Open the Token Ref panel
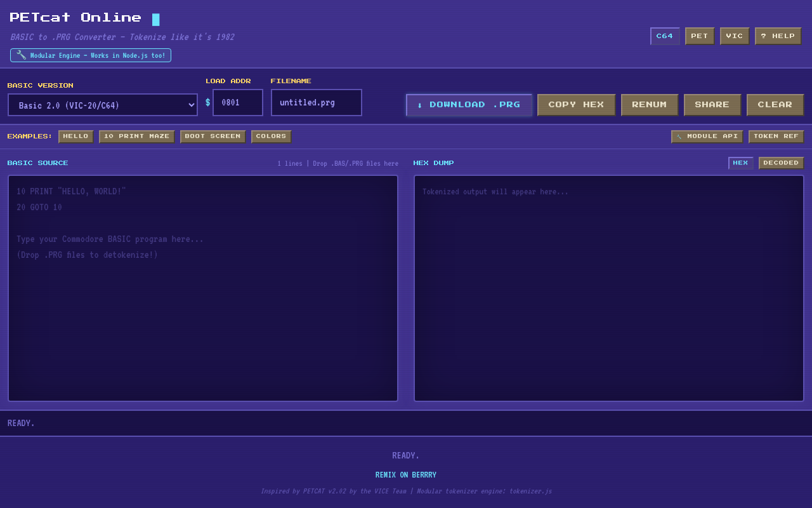 tap(776, 137)
